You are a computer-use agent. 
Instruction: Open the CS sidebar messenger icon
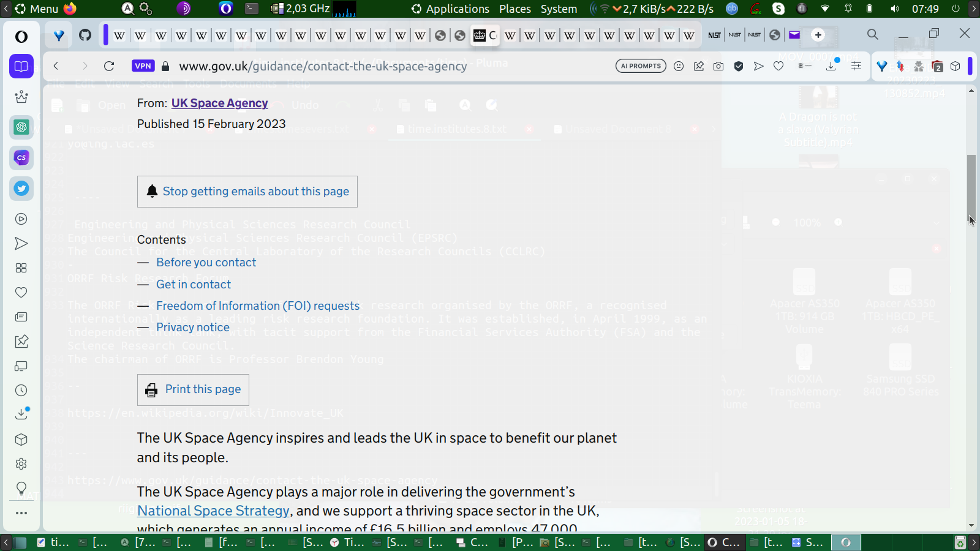click(21, 158)
